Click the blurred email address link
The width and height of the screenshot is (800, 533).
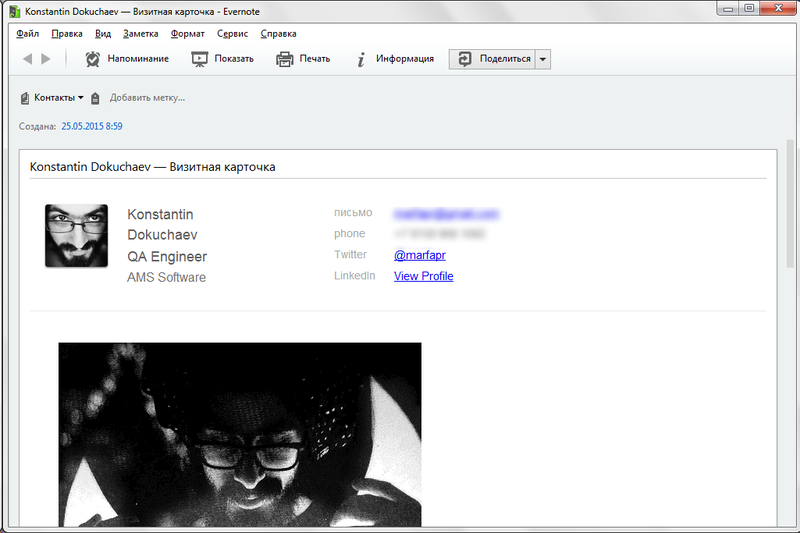[x=446, y=214]
